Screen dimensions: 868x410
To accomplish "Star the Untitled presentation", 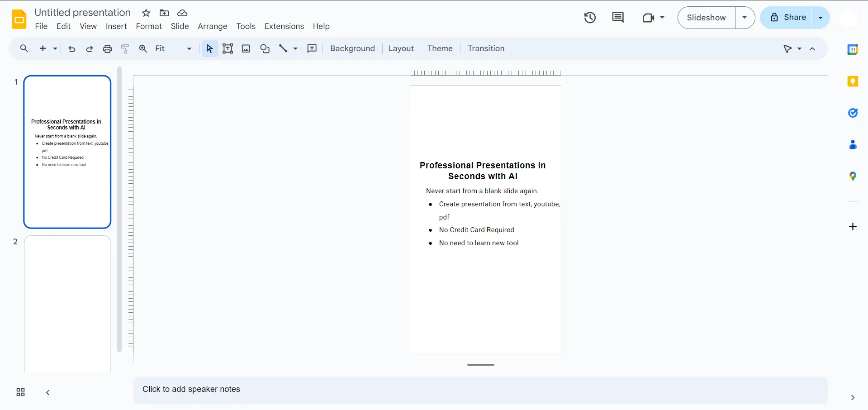I will pyautogui.click(x=146, y=13).
